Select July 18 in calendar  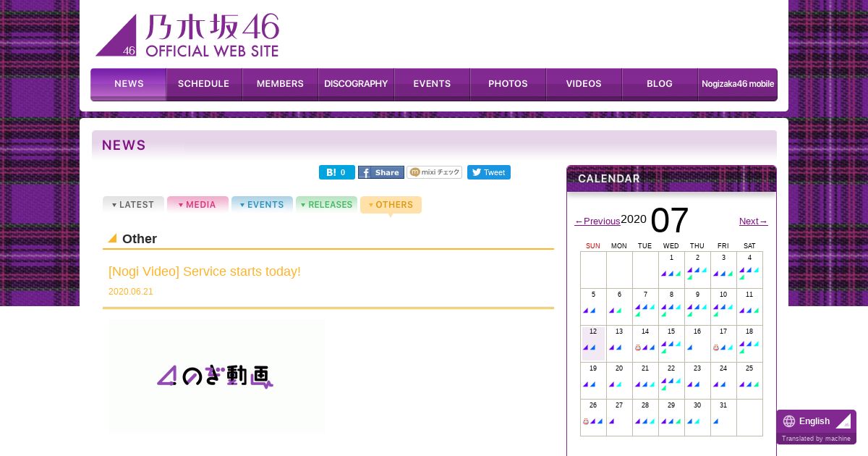[749, 344]
